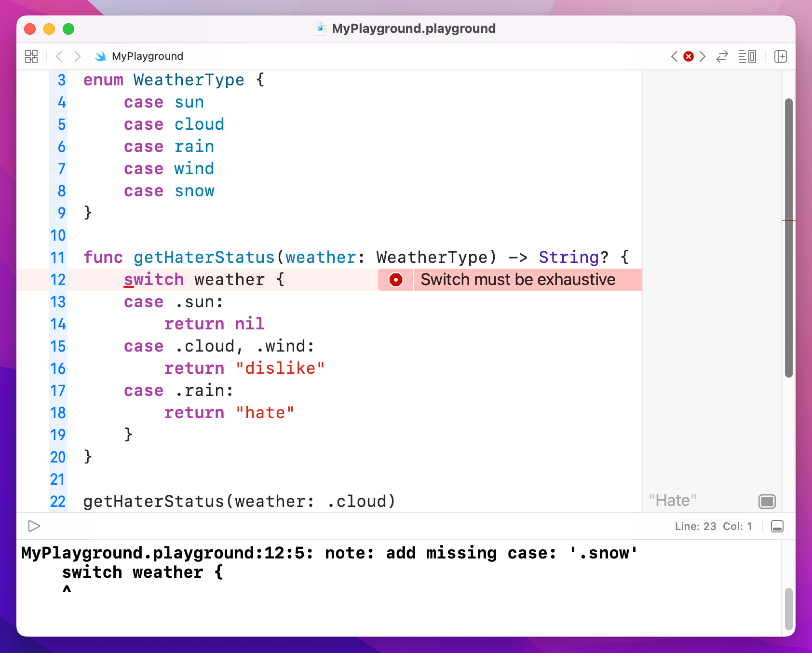
Task: Navigate back using the jump bar back chevron
Action: (x=59, y=56)
